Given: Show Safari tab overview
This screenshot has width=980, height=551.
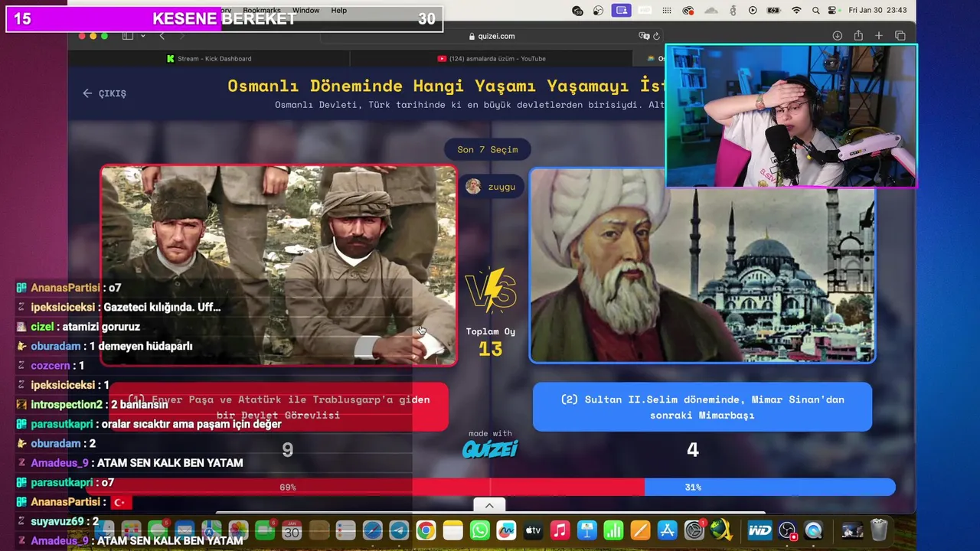Looking at the screenshot, I should pyautogui.click(x=900, y=36).
